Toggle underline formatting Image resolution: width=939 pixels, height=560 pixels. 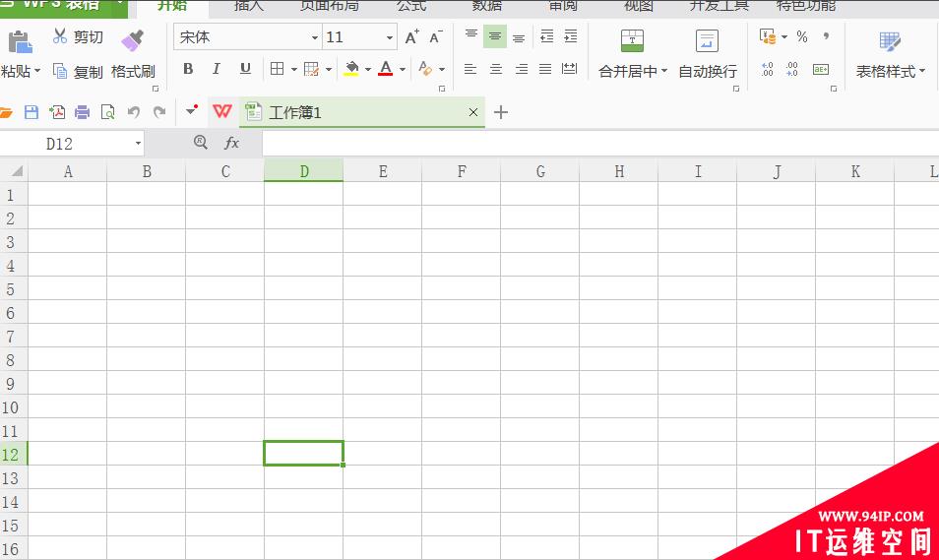coord(245,69)
